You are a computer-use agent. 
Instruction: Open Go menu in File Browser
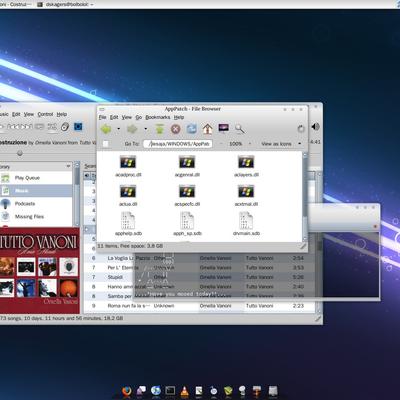139,117
